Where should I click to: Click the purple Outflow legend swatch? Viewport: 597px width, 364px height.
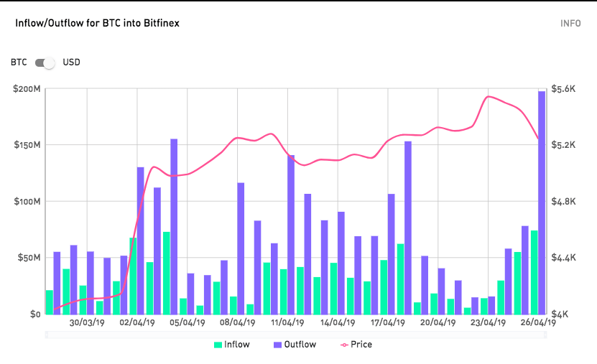click(x=277, y=345)
